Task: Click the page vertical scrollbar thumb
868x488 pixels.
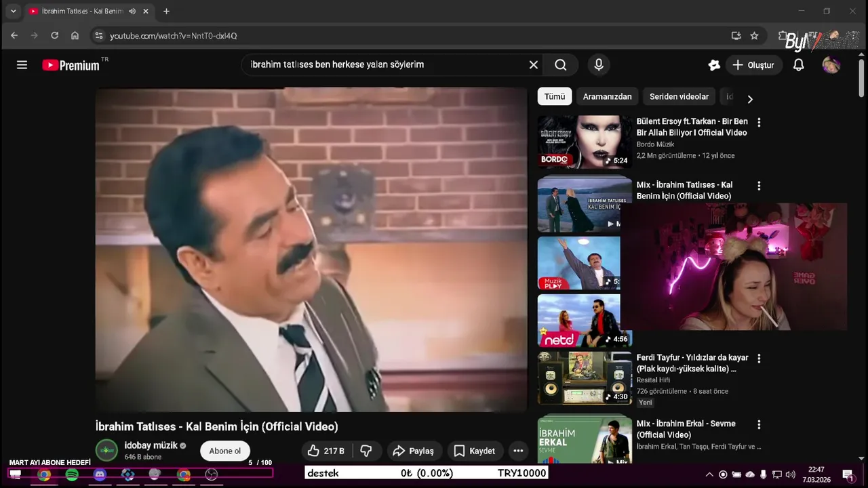Action: click(x=862, y=78)
